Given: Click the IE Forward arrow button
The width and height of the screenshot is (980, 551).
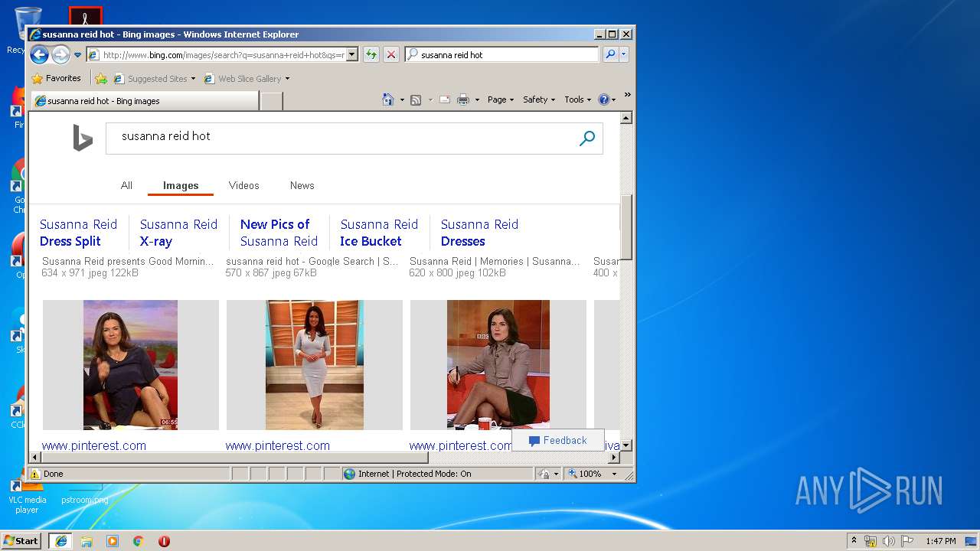Looking at the screenshot, I should (x=60, y=54).
